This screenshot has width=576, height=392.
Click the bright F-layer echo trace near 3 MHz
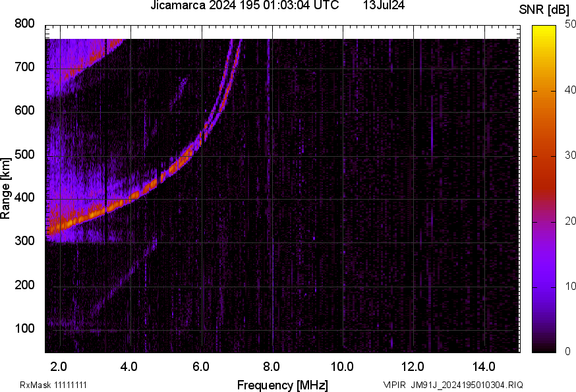(x=96, y=213)
